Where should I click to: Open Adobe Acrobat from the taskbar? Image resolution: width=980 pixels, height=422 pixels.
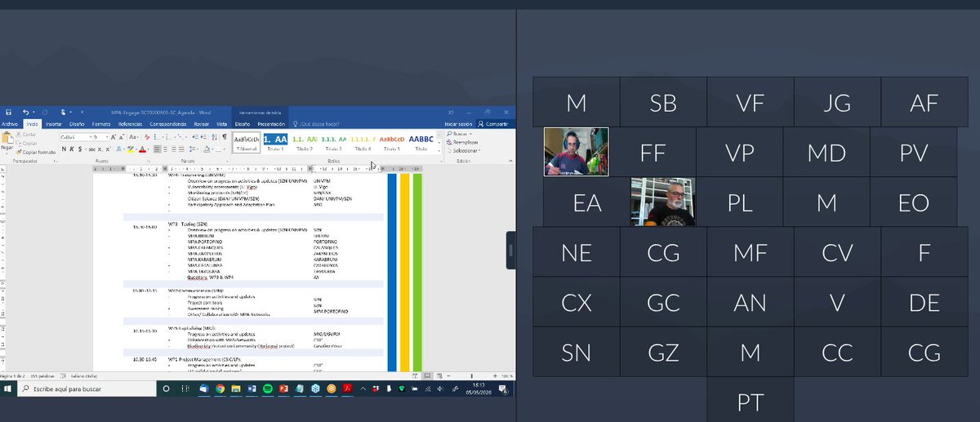pos(346,388)
